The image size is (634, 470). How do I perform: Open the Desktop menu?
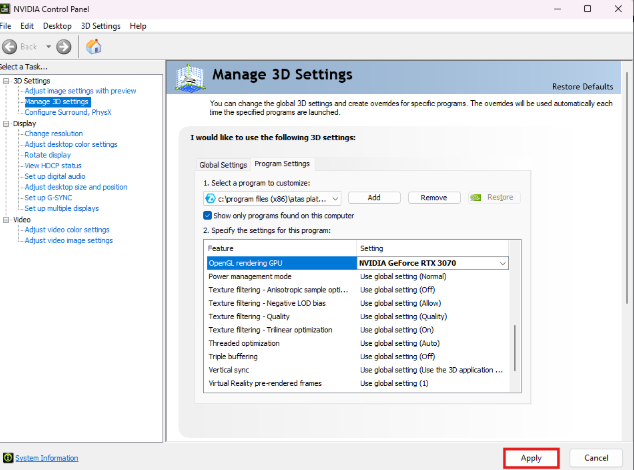tap(57, 26)
